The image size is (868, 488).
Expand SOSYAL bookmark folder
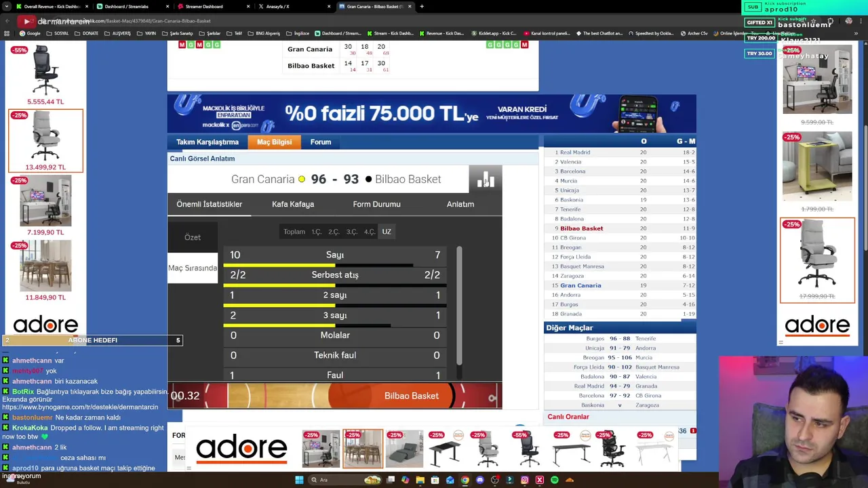click(x=58, y=33)
